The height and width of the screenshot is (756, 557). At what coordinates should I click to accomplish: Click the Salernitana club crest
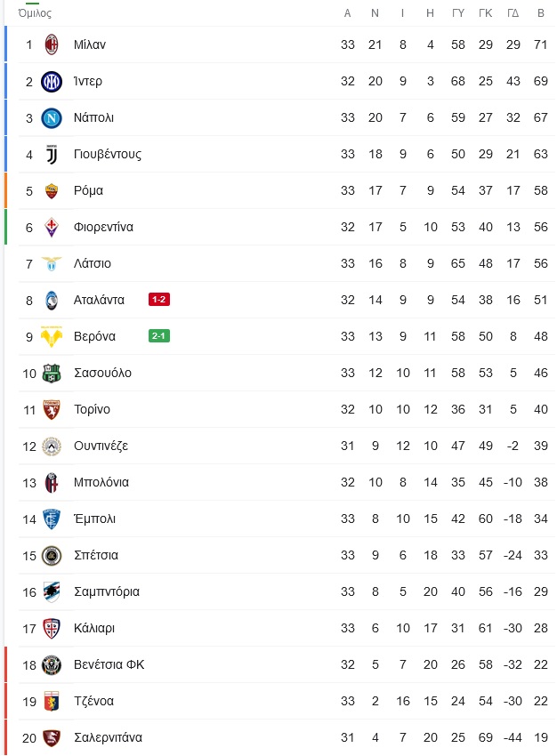tap(52, 737)
